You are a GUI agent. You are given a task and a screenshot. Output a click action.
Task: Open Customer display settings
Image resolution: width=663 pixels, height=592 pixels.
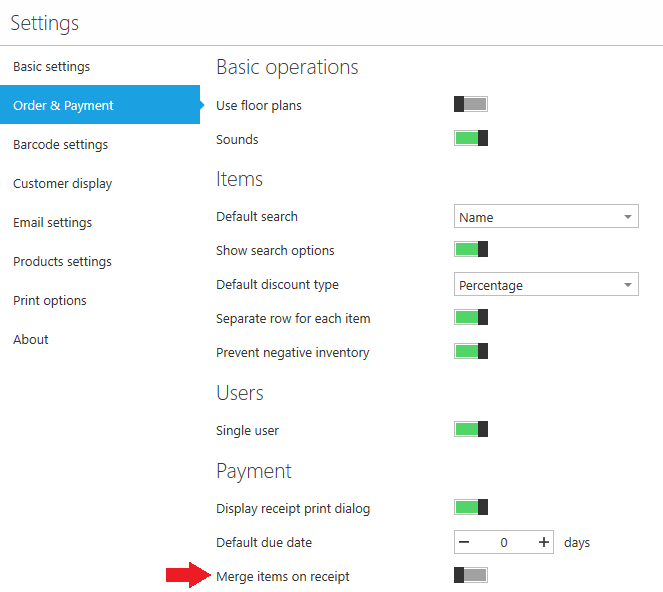(x=62, y=184)
